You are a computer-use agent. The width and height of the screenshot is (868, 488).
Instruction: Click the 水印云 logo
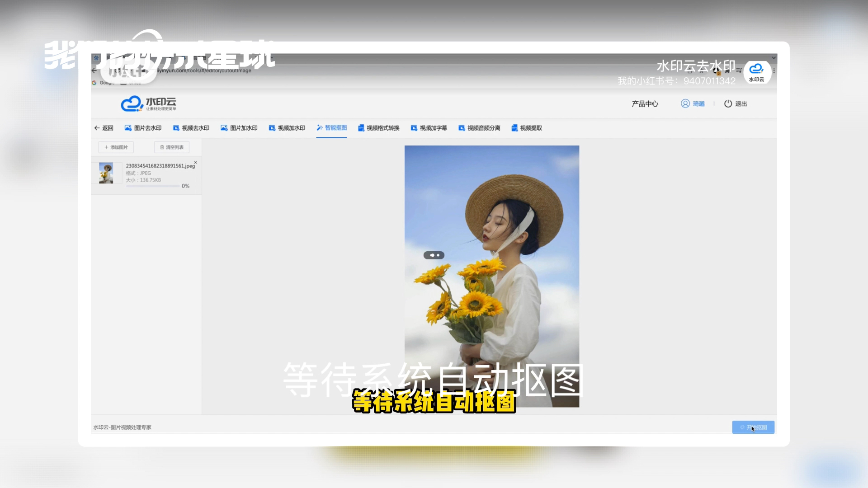coord(147,103)
